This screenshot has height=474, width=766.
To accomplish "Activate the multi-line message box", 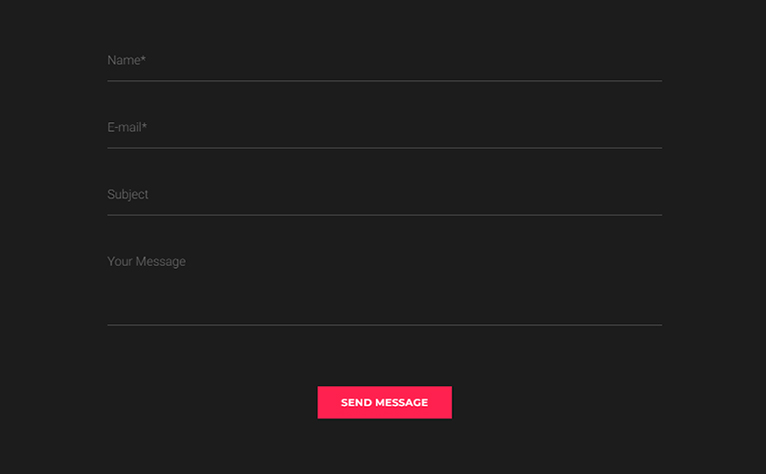I will pos(384,285).
